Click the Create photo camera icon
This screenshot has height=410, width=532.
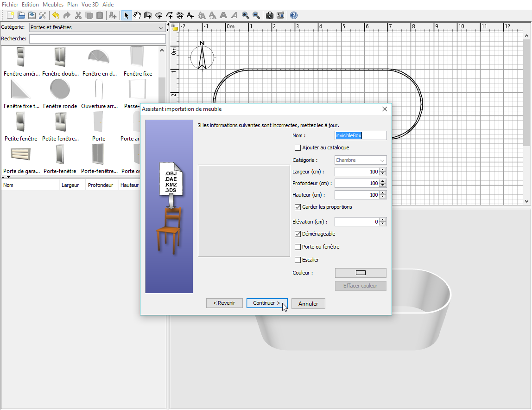click(269, 15)
